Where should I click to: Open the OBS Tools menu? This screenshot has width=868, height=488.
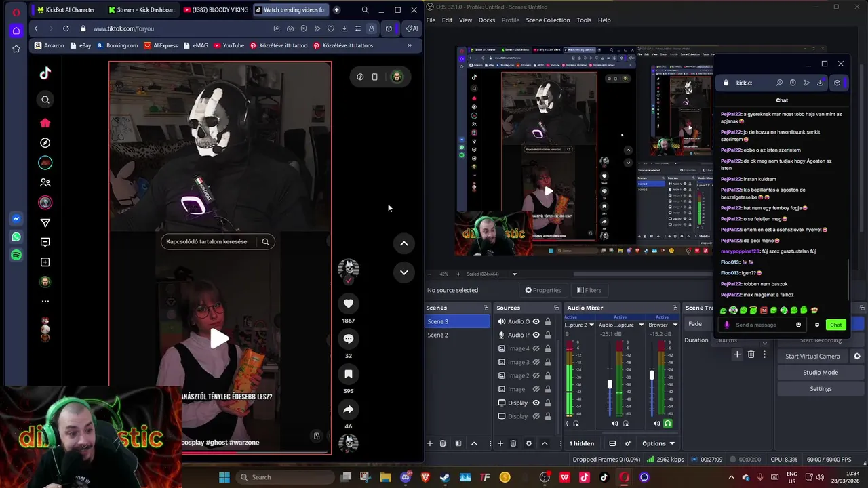pyautogui.click(x=584, y=20)
